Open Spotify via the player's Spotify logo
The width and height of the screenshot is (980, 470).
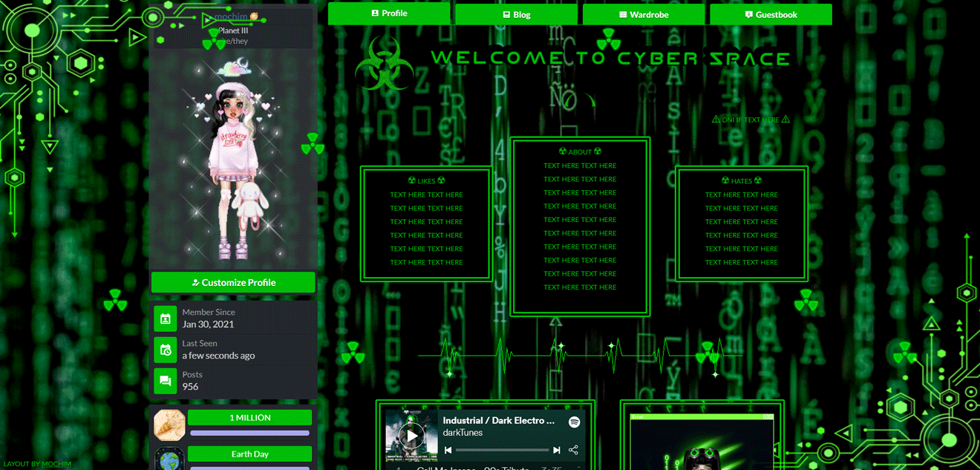575,422
